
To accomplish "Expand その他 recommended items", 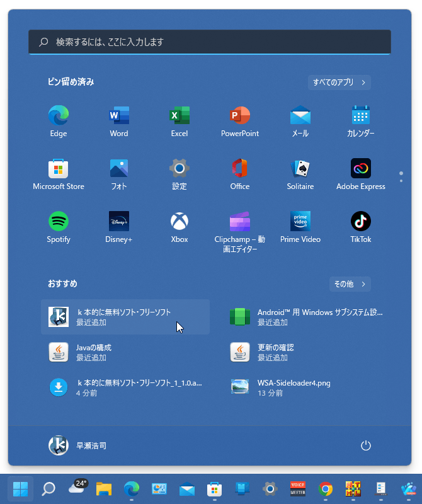I will click(350, 284).
